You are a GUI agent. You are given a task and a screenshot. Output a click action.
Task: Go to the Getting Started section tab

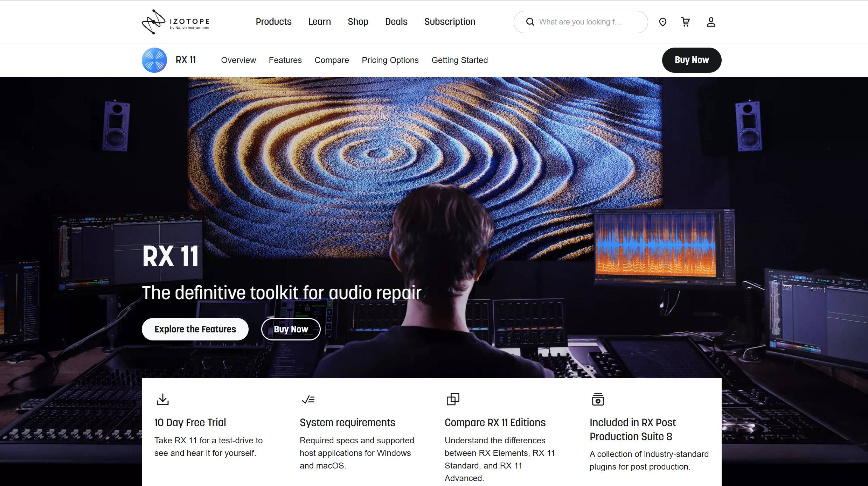tap(459, 60)
